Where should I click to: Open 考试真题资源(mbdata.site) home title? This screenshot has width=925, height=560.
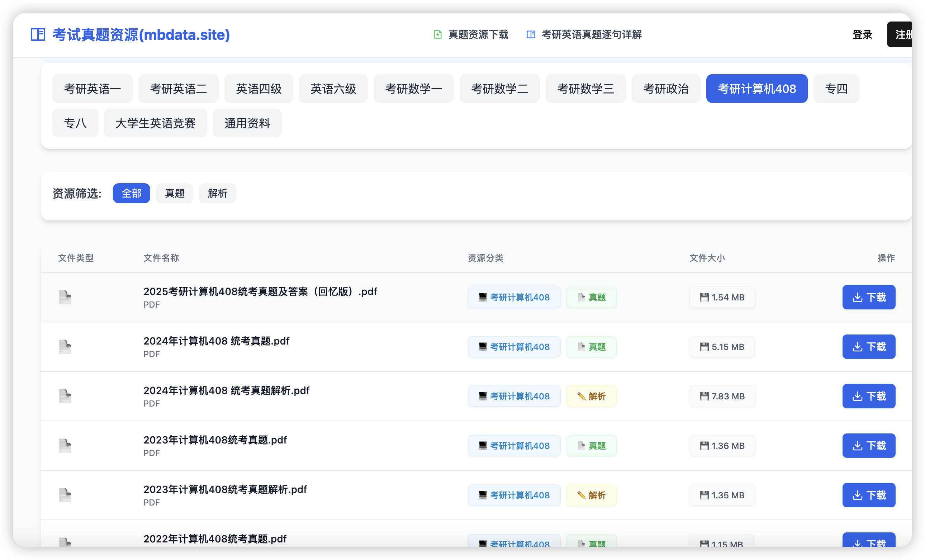141,34
